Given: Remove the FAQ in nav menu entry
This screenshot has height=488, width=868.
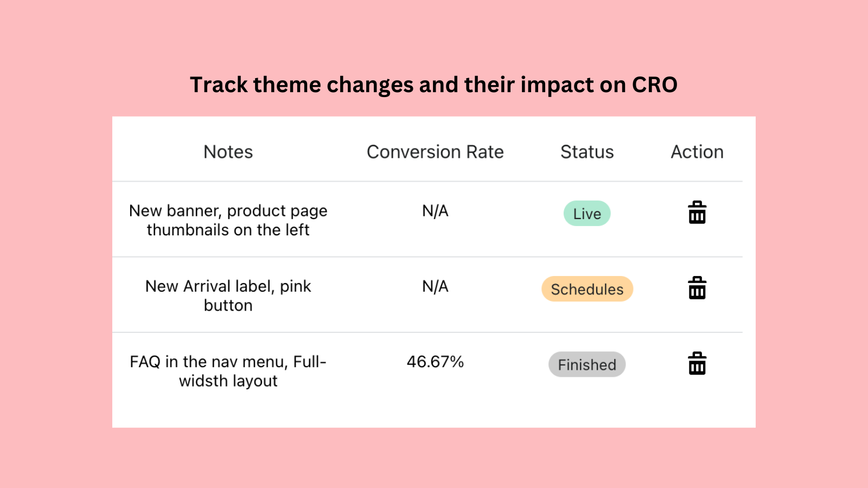Looking at the screenshot, I should pyautogui.click(x=697, y=363).
